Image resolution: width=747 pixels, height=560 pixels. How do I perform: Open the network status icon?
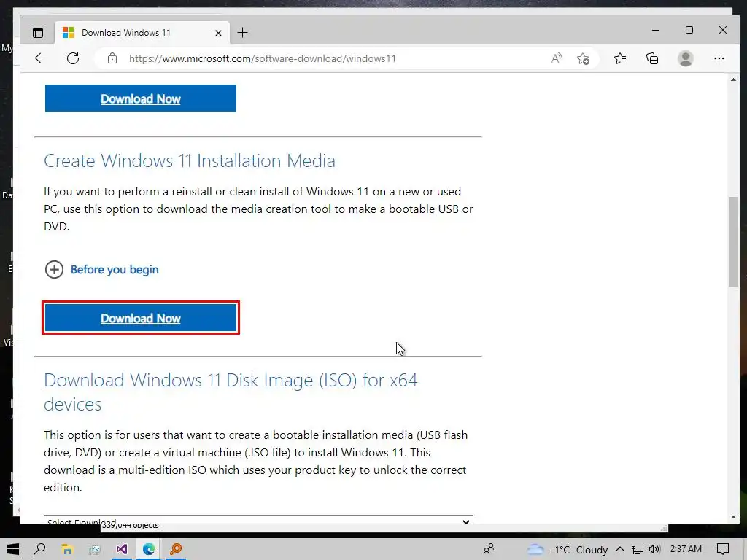pos(637,550)
